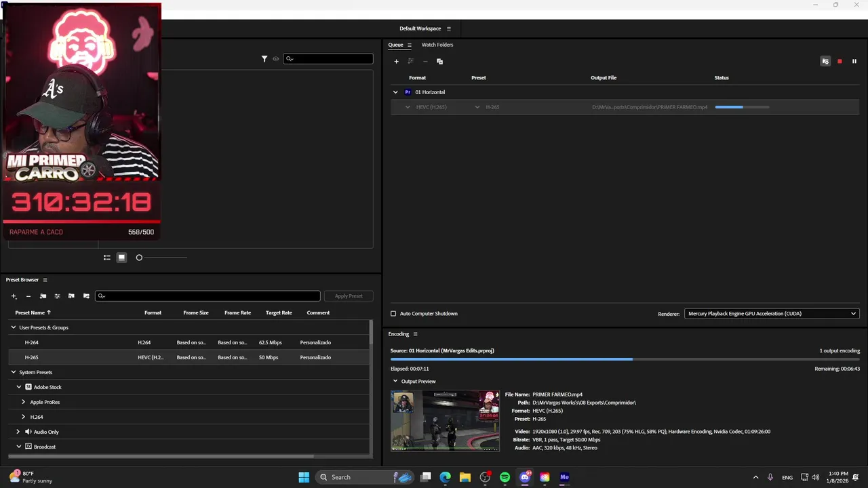Open output file path PRIMER FARMEO.mp4 link
Viewport: 868px width, 488px height.
(x=650, y=107)
